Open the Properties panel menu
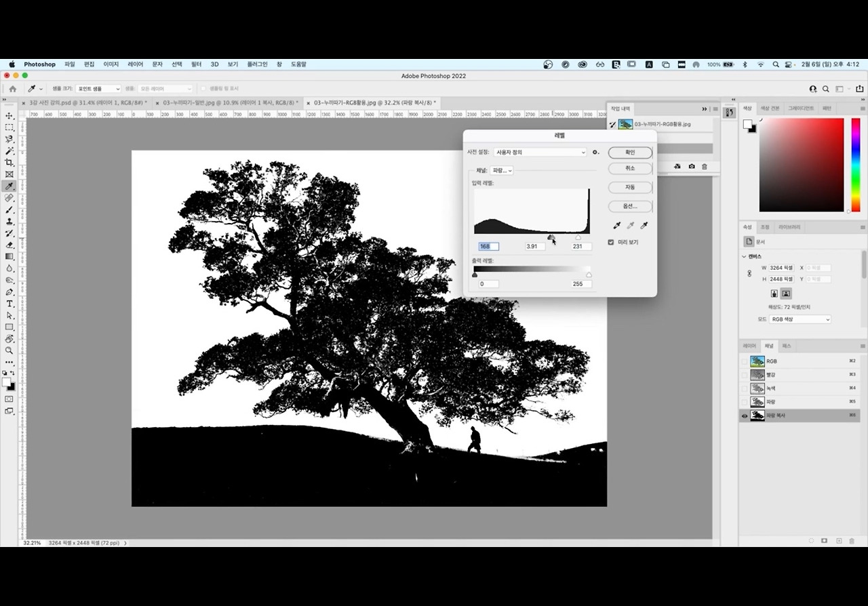 point(863,227)
